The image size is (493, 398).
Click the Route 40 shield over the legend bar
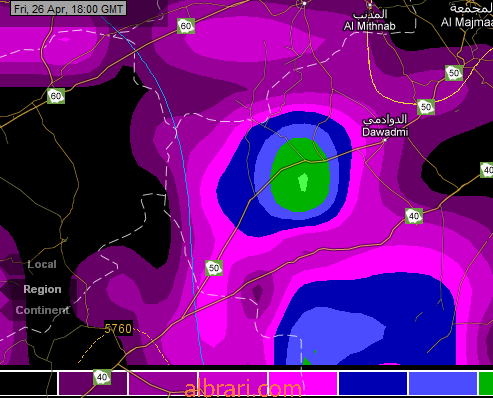pyautogui.click(x=102, y=377)
